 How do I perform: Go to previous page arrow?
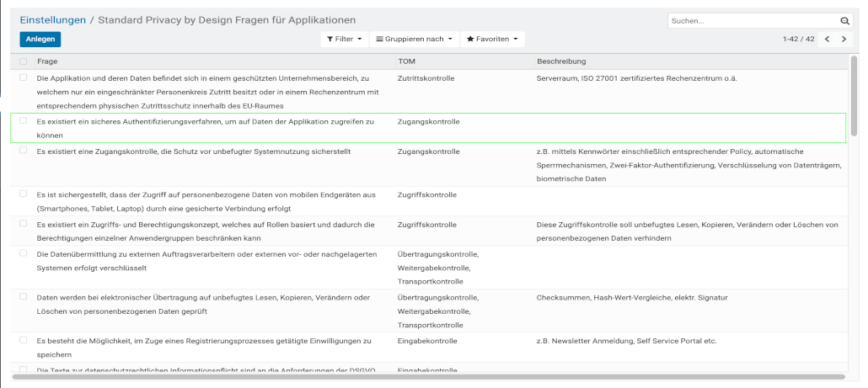[x=827, y=40]
